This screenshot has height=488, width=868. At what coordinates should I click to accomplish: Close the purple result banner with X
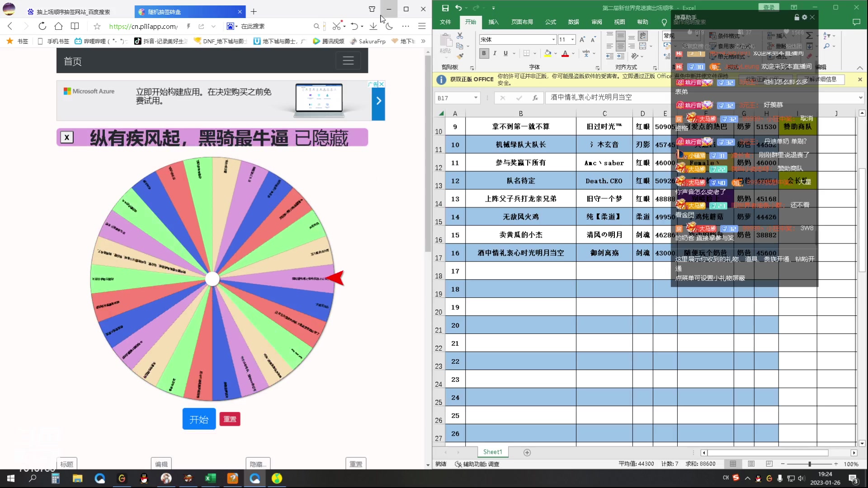[x=67, y=137]
